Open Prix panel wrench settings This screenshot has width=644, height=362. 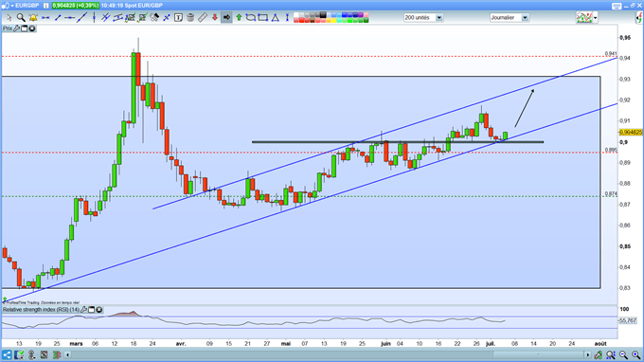[x=16, y=28]
